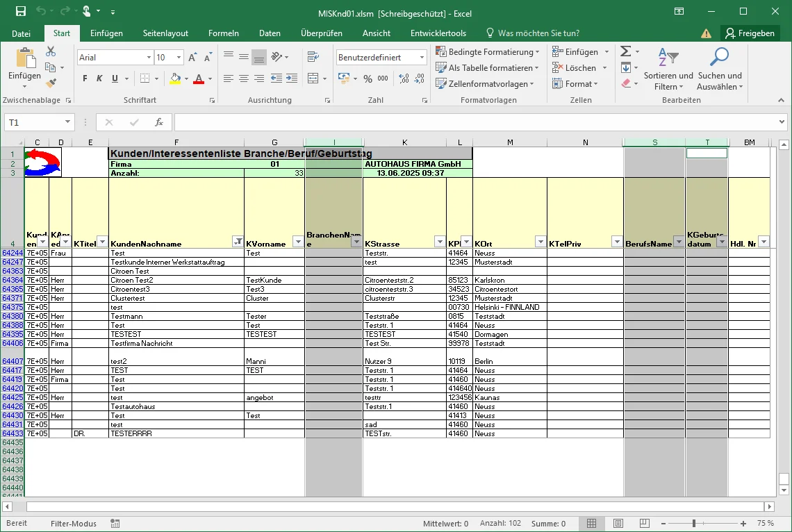
Task: Apply the red font color
Action: (x=199, y=78)
